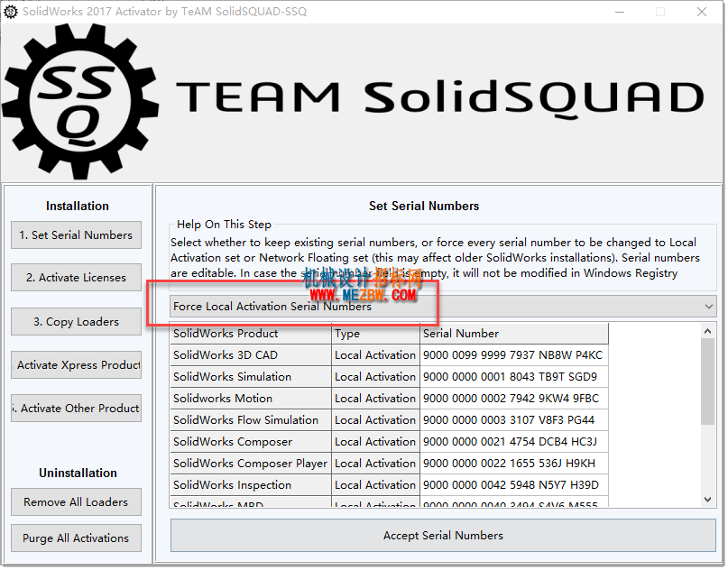Select the Solidworks Motion product cell

click(251, 399)
